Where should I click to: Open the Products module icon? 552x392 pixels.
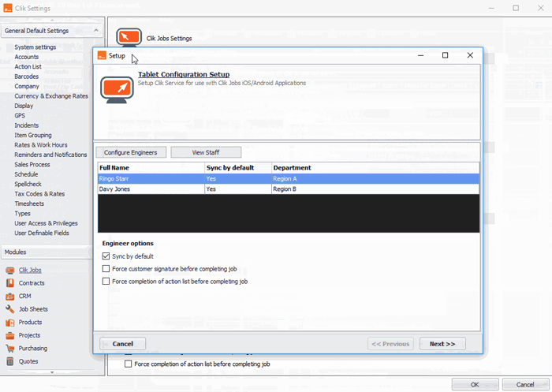[10, 323]
